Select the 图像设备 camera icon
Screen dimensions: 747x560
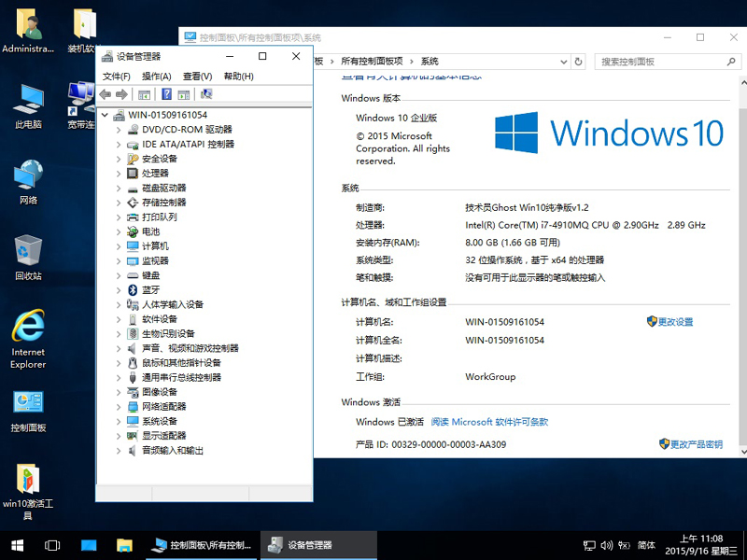133,392
